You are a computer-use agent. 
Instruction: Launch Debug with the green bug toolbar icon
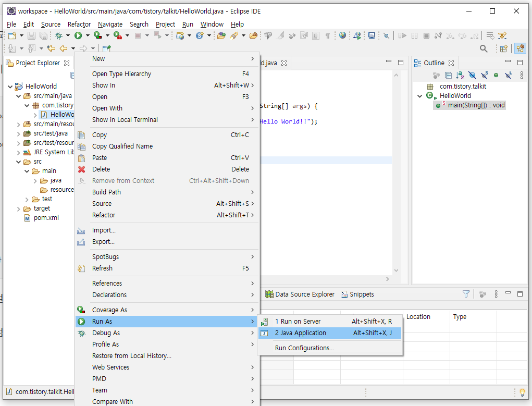tap(59, 35)
